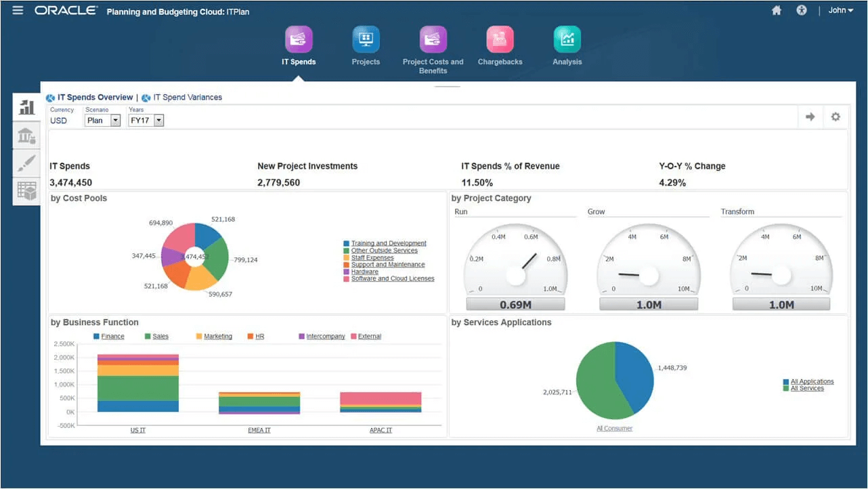Open the dashboard settings gear

tap(836, 116)
